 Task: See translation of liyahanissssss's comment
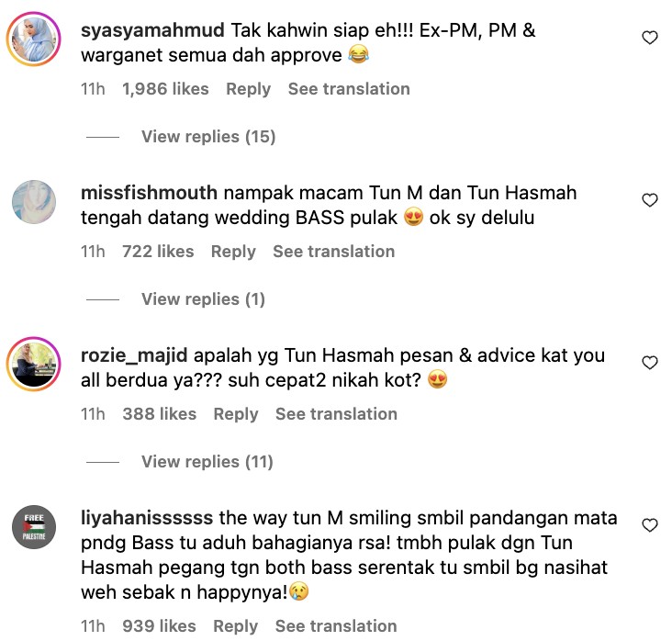pyautogui.click(x=336, y=626)
